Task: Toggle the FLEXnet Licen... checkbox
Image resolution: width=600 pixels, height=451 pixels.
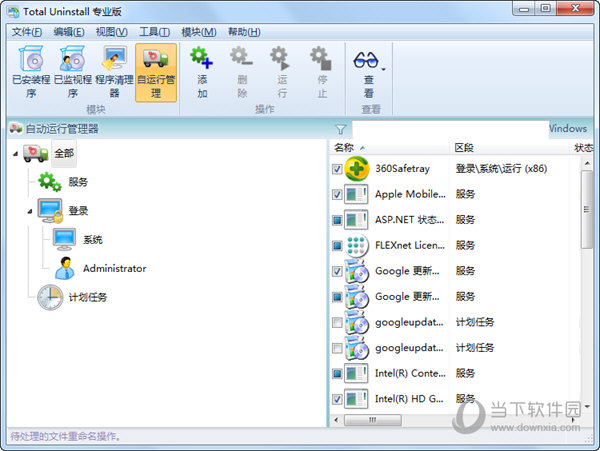Action: pyautogui.click(x=337, y=245)
